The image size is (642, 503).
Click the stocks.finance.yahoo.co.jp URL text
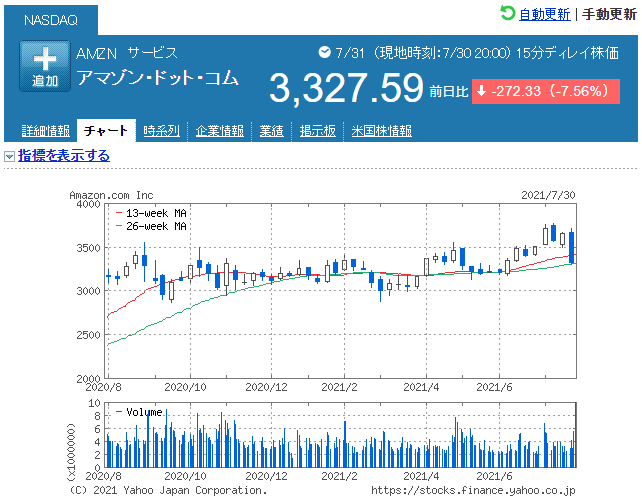pyautogui.click(x=473, y=490)
